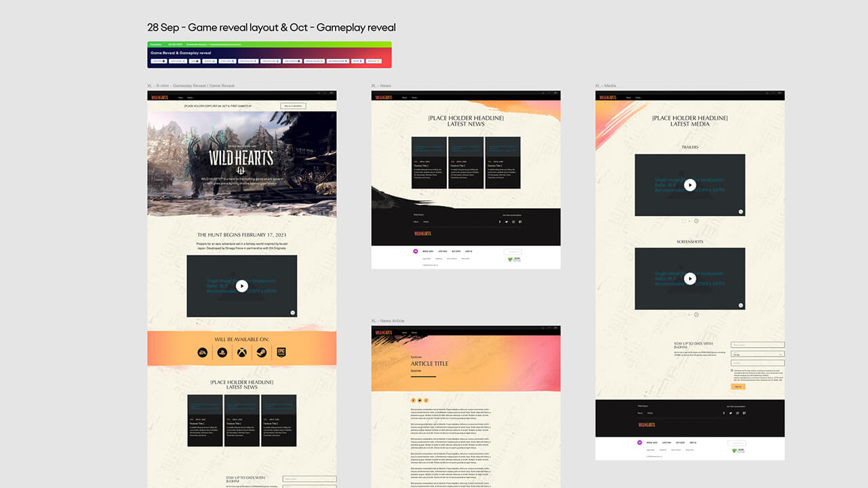Open third news card in News frame
The height and width of the screenshot is (488, 868).
502,163
